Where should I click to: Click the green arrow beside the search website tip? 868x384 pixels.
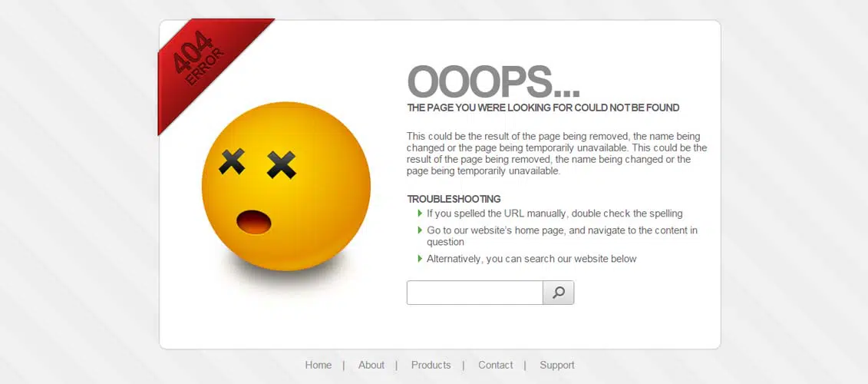click(420, 259)
